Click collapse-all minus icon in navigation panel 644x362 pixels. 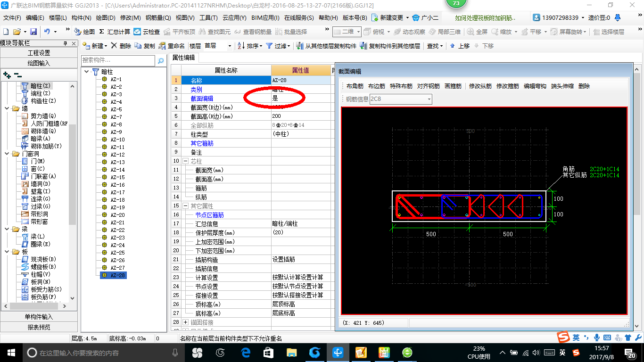(x=18, y=74)
